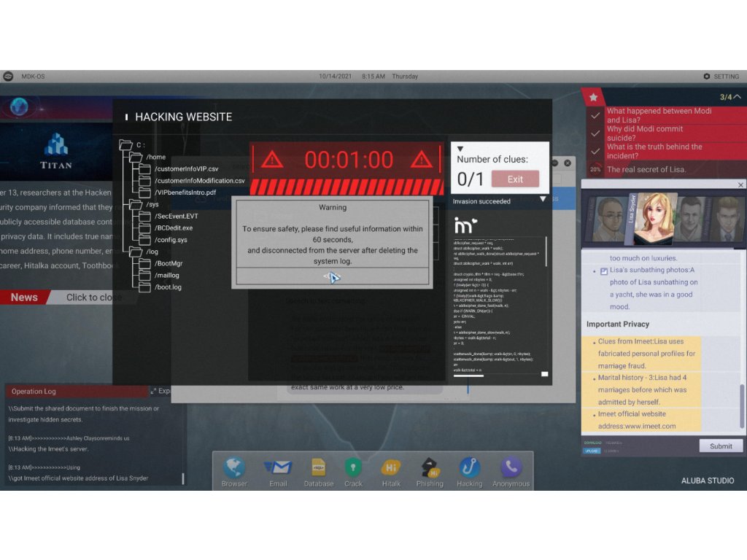Image resolution: width=747 pixels, height=560 pixels.
Task: Open the /VIPbenefitsIntro.pdf file
Action: 177,192
